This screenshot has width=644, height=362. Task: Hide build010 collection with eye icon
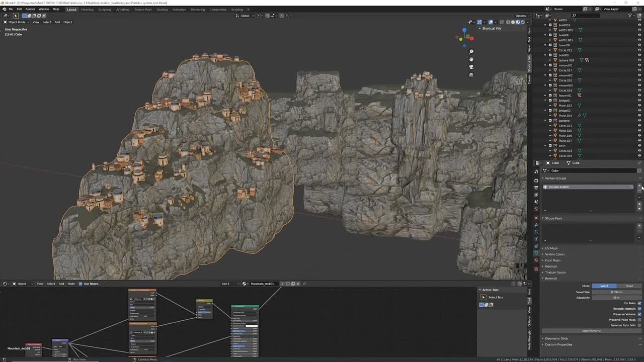pyautogui.click(x=639, y=25)
